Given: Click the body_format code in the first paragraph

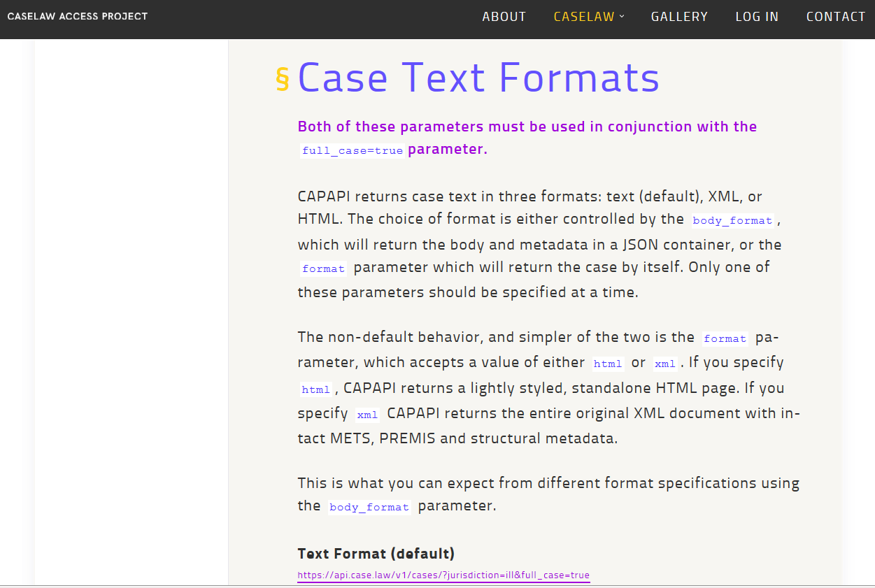Looking at the screenshot, I should (732, 220).
